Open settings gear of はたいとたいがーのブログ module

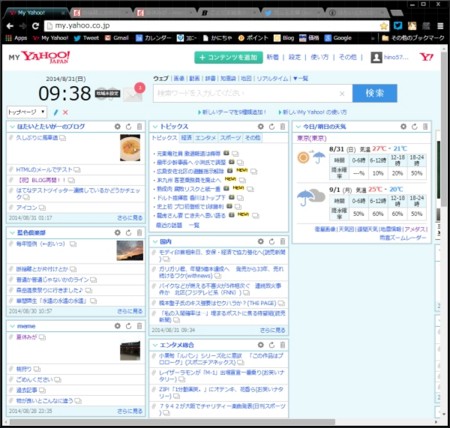[117, 127]
